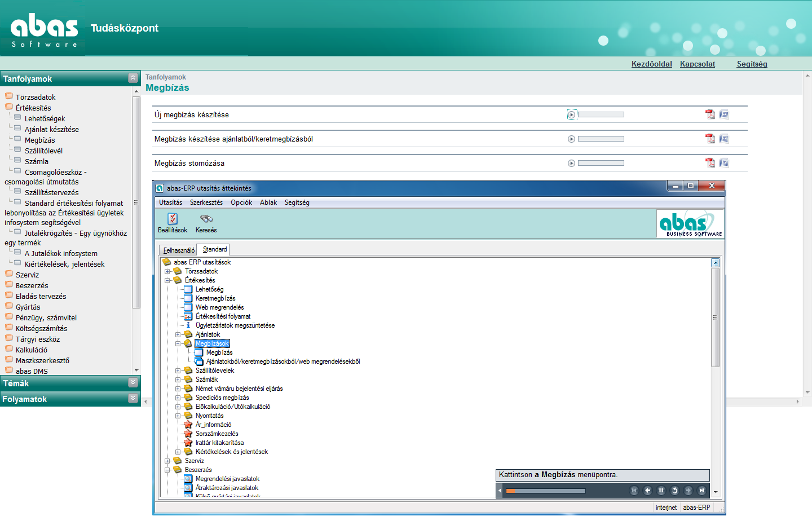Select Ajánlatokból/keretmegbízásokból/web megrendelésekből tree item
Image resolution: width=812 pixels, height=516 pixels.
283,361
